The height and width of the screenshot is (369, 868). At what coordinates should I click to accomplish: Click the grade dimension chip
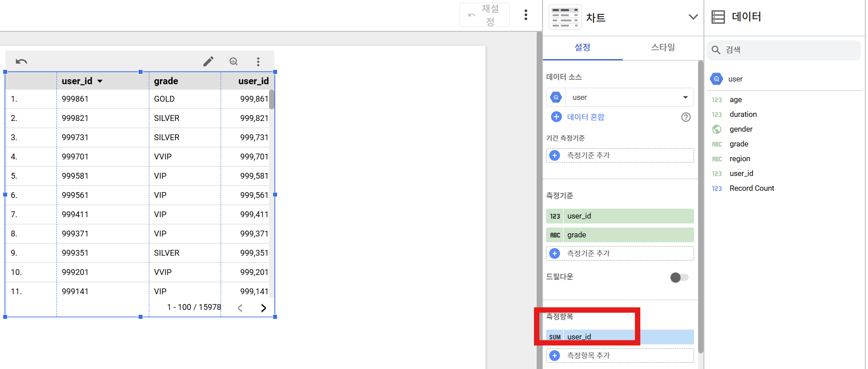pos(620,235)
